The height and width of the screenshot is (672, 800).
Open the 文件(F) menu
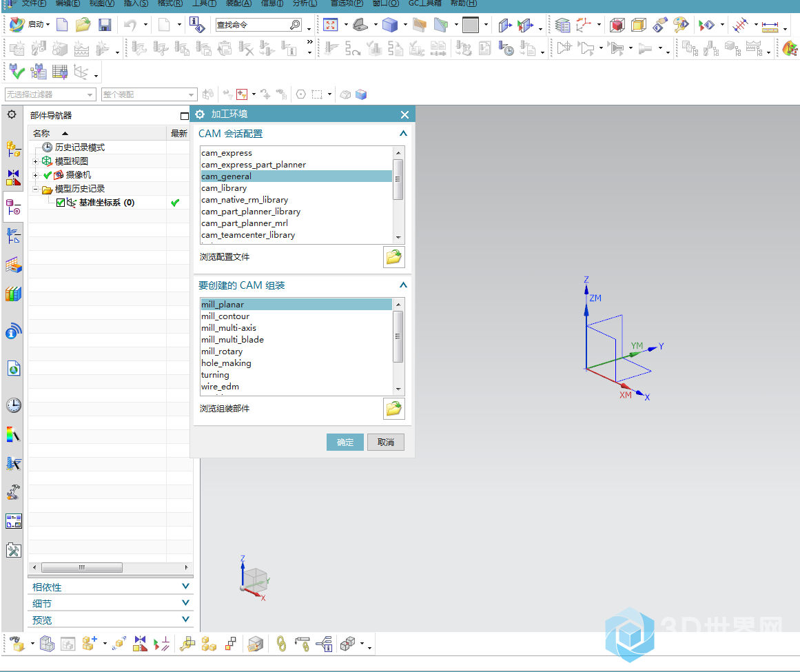pos(34,3)
